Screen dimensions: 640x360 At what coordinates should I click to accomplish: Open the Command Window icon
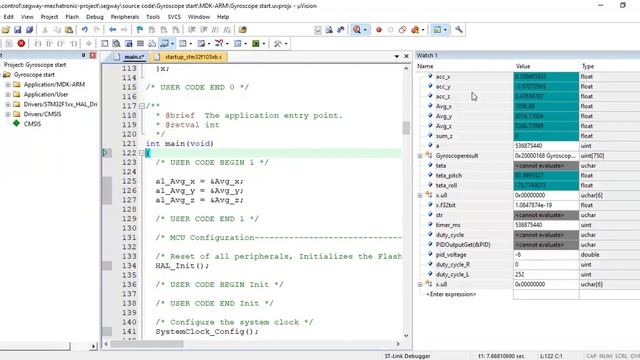point(104,43)
